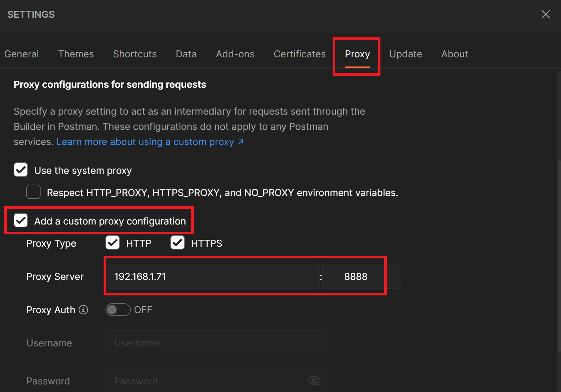Image resolution: width=561 pixels, height=392 pixels.
Task: Close the Settings dialog with X icon
Action: tap(545, 14)
